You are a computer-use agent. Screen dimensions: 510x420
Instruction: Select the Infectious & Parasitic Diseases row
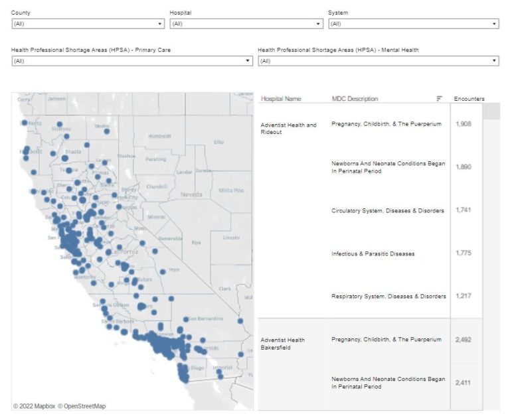[373, 253]
